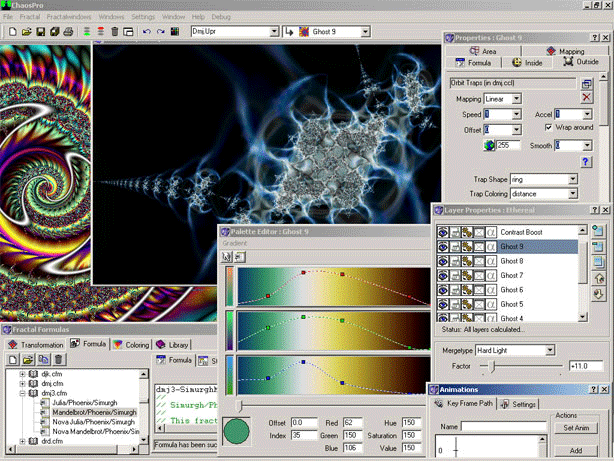Click the Save disk toolbar icon
This screenshot has height=461, width=614.
point(40,32)
